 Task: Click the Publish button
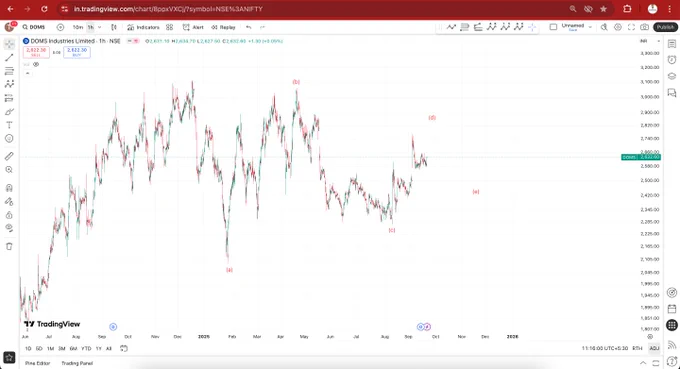665,27
